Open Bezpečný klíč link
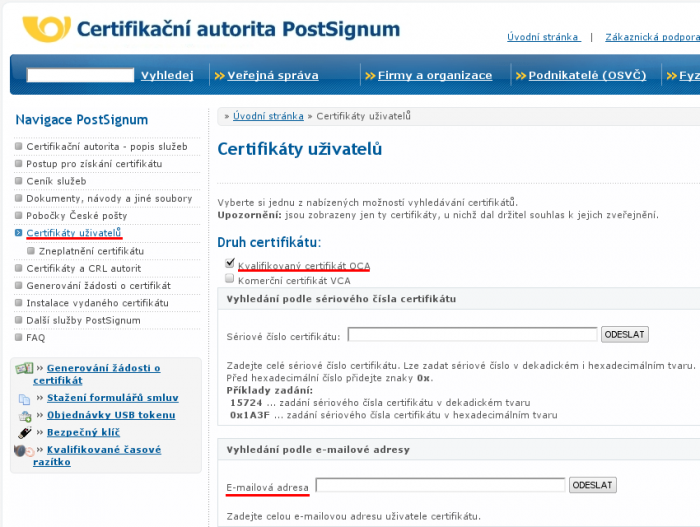700x527 pixels. coord(83,432)
